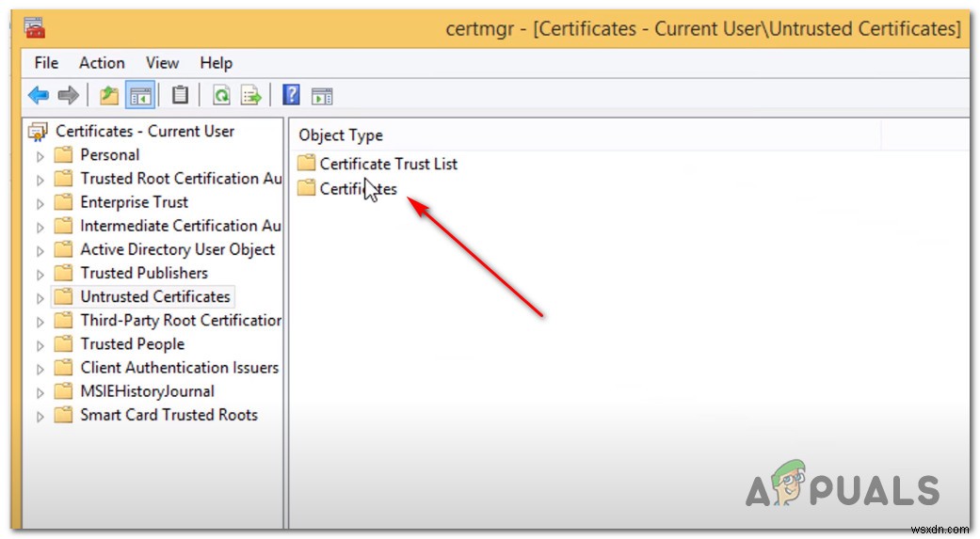The width and height of the screenshot is (980, 539).
Task: Open the Action menu
Action: pyautogui.click(x=102, y=63)
